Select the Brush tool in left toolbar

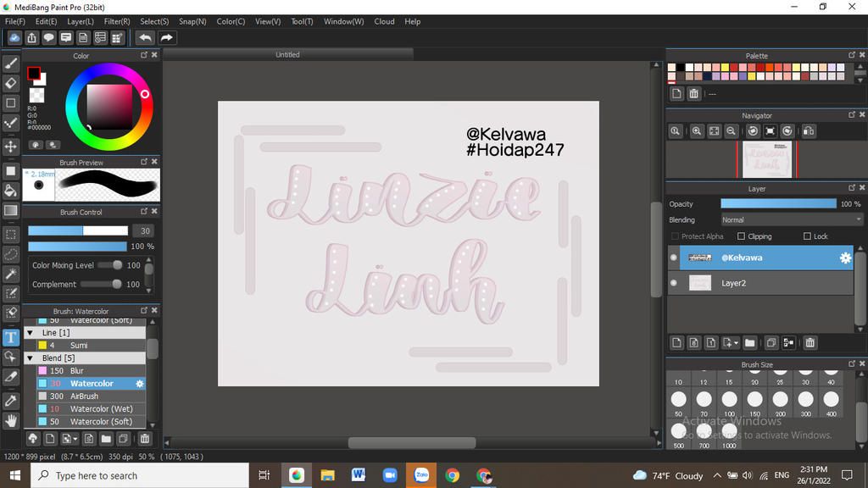tap(10, 64)
